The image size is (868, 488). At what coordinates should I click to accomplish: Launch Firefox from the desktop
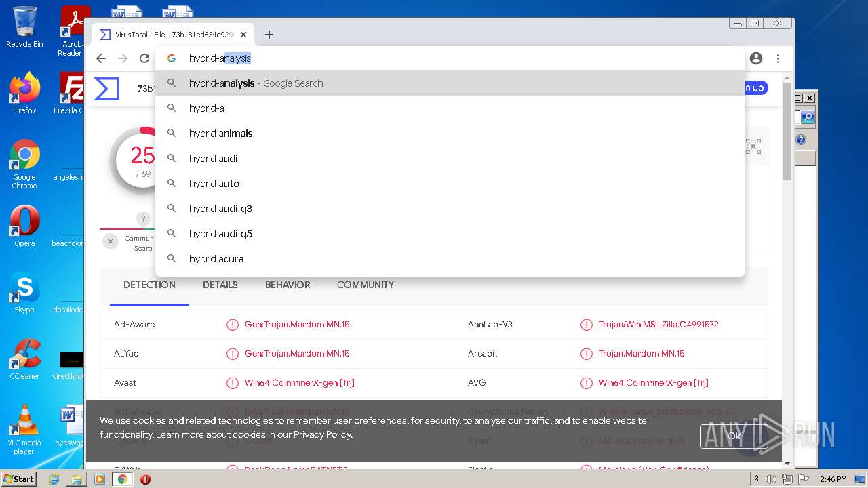(24, 94)
